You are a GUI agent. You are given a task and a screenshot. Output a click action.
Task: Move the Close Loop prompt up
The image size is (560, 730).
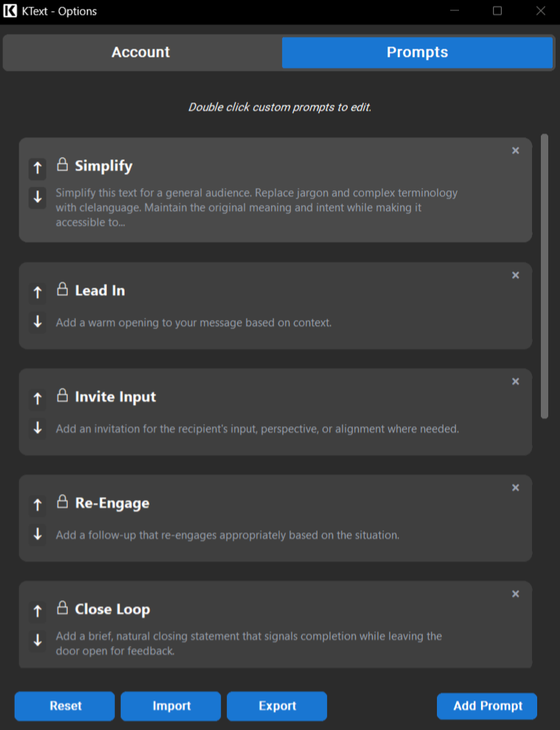point(37,611)
